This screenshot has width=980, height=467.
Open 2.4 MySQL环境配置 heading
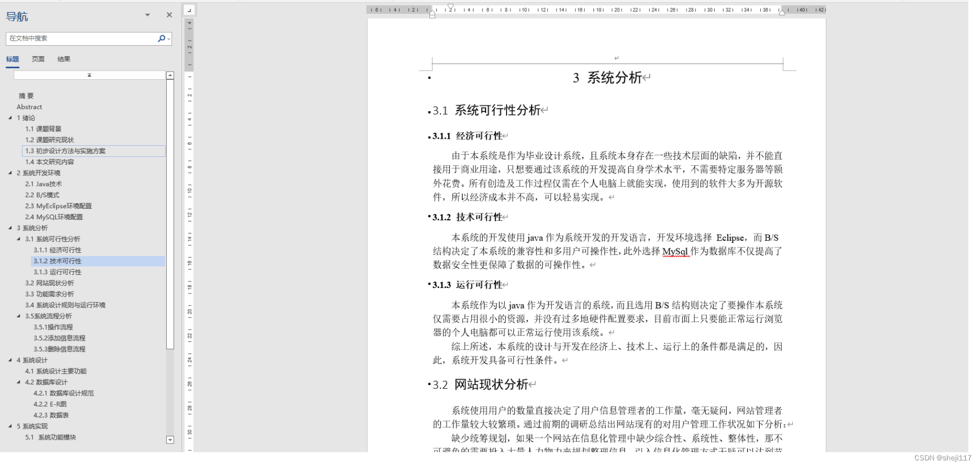click(54, 217)
